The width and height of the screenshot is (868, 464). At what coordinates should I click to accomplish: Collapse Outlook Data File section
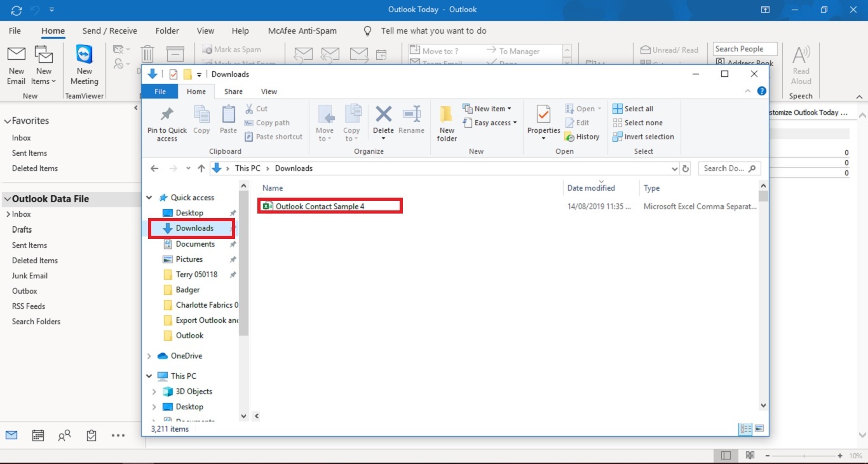8,199
